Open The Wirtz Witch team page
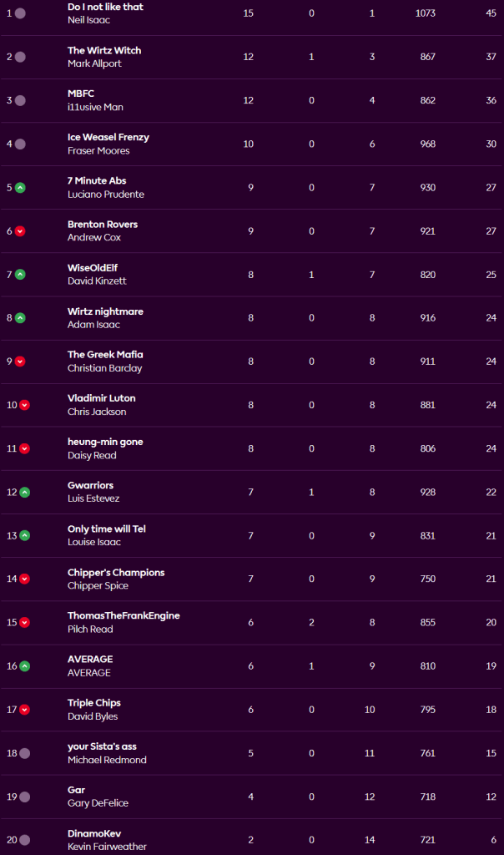The width and height of the screenshot is (504, 855). [x=104, y=50]
